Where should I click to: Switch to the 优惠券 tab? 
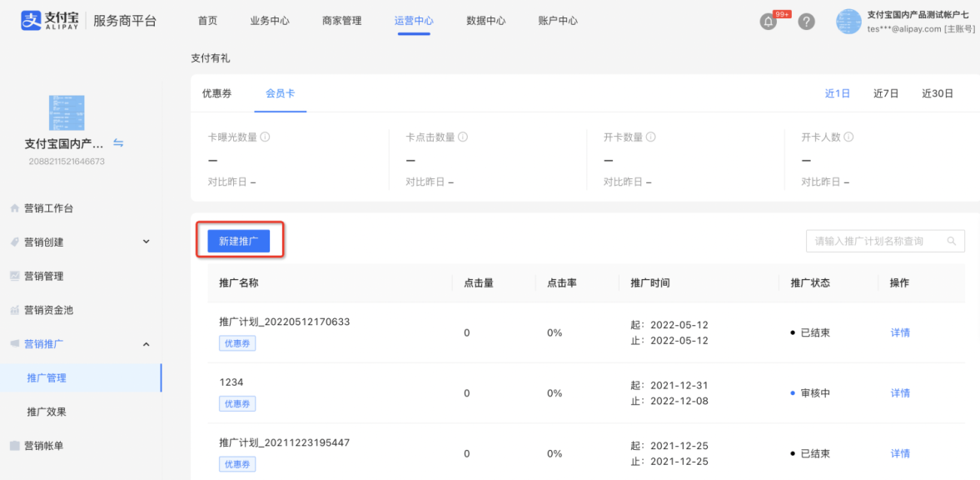[x=216, y=94]
